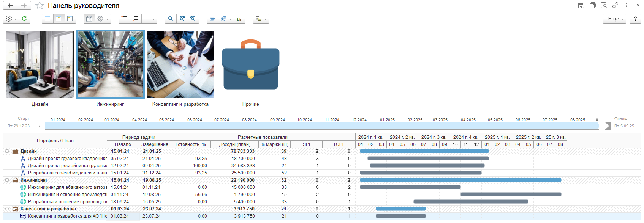This screenshot has width=644, height=223.
Task: Click the question mark help button
Action: [635, 19]
